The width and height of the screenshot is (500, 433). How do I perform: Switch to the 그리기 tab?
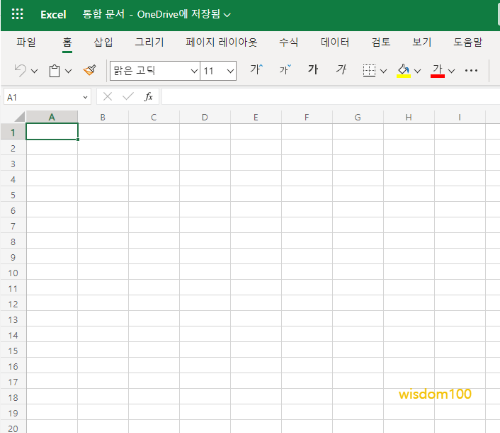tap(149, 42)
